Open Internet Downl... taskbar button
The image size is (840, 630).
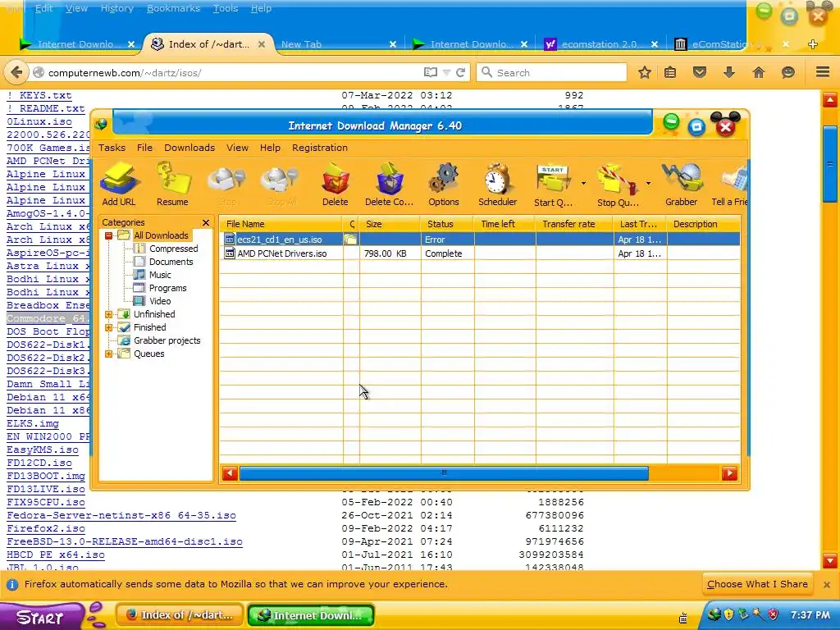(x=311, y=615)
